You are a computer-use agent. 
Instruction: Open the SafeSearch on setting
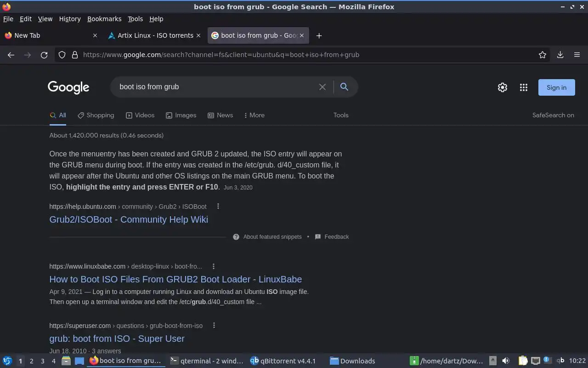[553, 115]
